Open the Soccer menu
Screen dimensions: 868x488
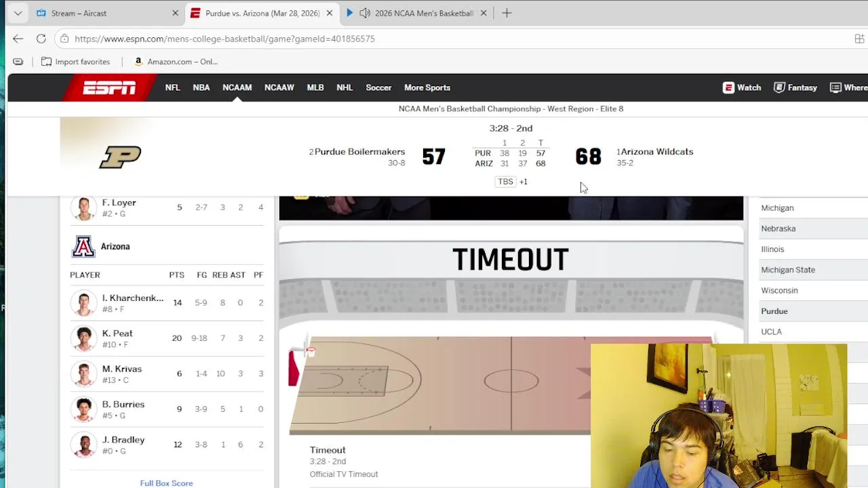pos(378,87)
